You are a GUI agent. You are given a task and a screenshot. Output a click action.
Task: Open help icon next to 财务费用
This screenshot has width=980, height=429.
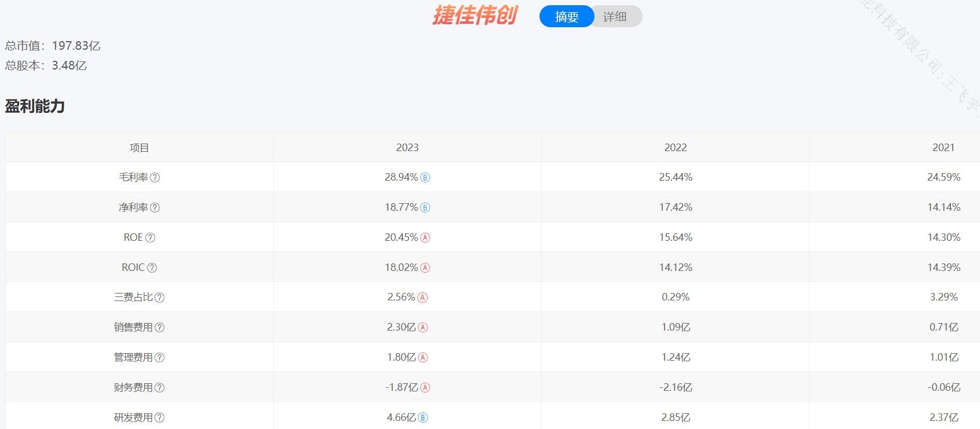click(159, 388)
